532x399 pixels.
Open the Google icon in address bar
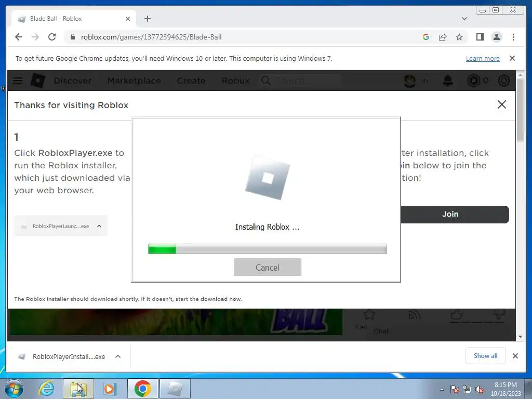(426, 37)
